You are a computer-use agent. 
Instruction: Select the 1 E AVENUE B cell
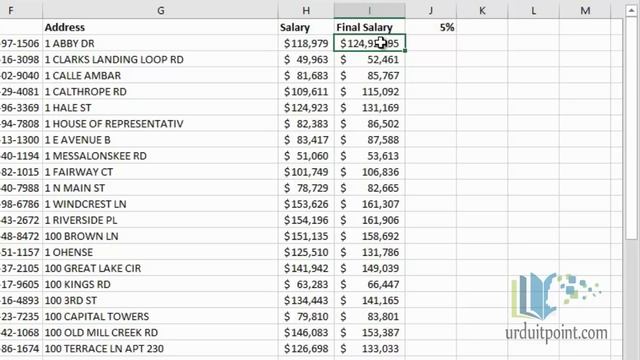160,140
